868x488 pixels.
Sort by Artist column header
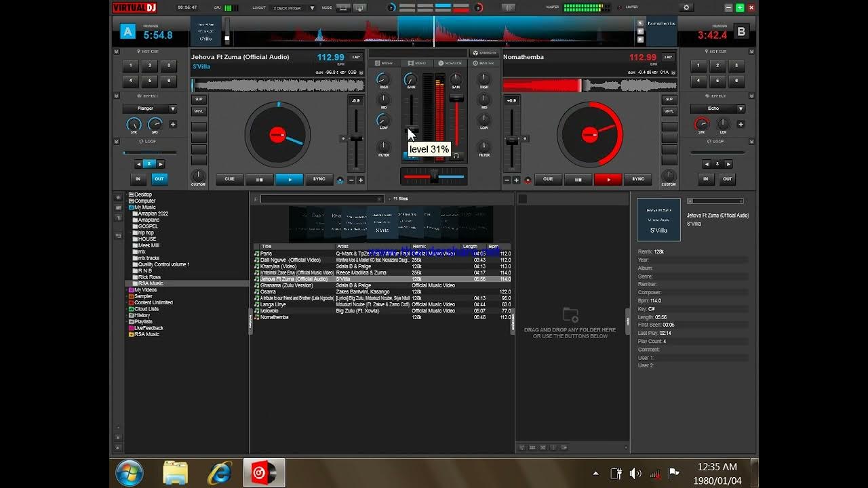click(372, 247)
